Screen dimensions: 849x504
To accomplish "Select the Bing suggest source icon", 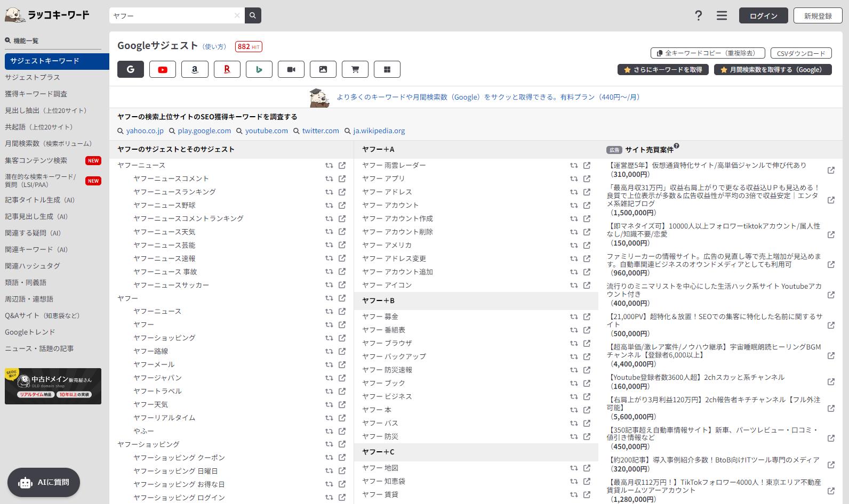I will click(259, 69).
